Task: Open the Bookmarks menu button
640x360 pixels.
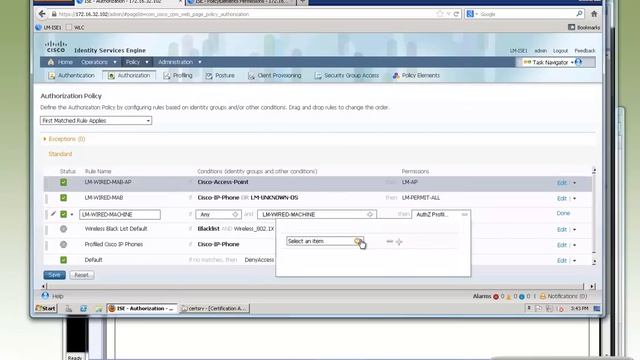Action: tap(584, 27)
